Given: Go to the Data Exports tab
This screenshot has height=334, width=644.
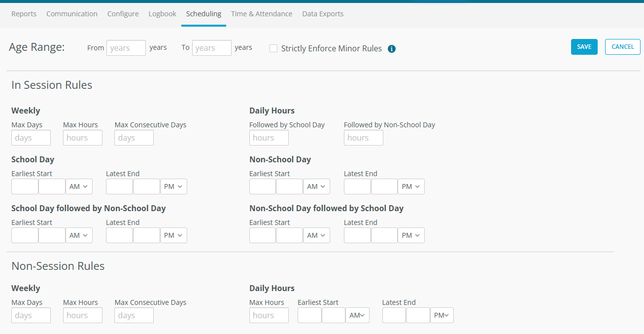Looking at the screenshot, I should click(x=323, y=14).
